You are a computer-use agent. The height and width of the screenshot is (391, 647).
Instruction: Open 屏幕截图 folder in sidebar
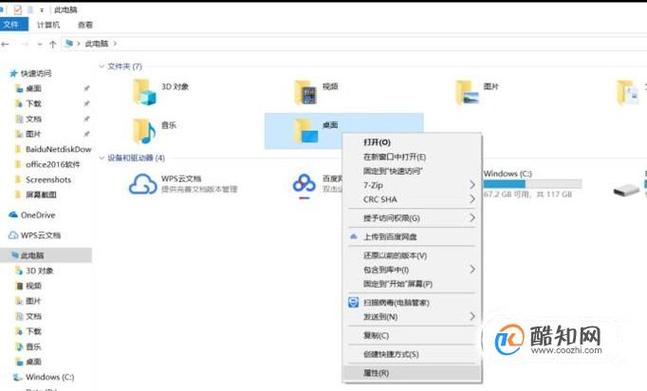35,195
